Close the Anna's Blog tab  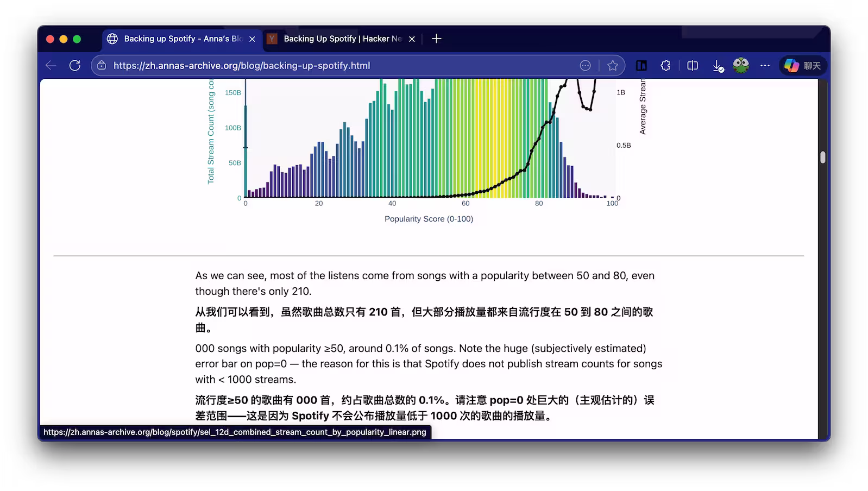[x=252, y=39]
